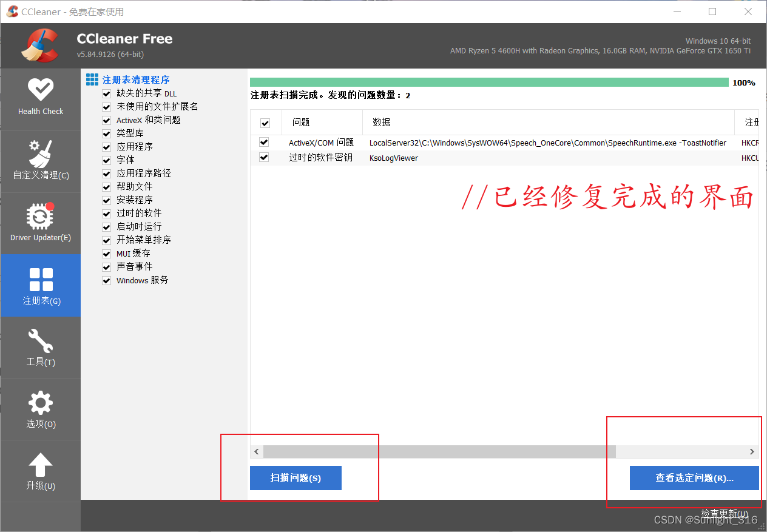The width and height of the screenshot is (767, 532).
Task: Open the 工具(T) tools section
Action: 40,347
